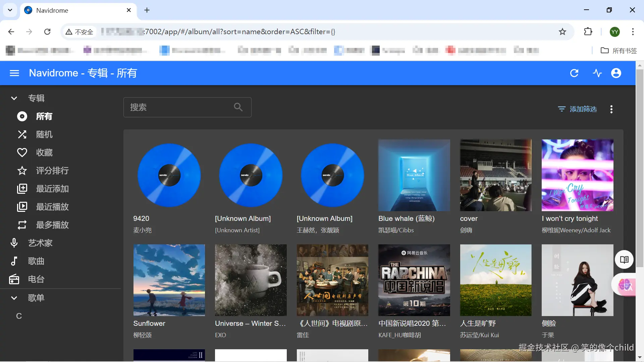Open the user account profile icon
Image resolution: width=644 pixels, height=362 pixels.
tap(616, 73)
